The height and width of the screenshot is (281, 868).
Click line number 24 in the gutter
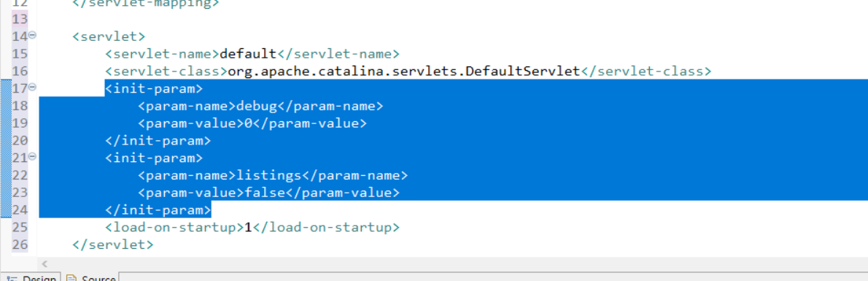20,210
